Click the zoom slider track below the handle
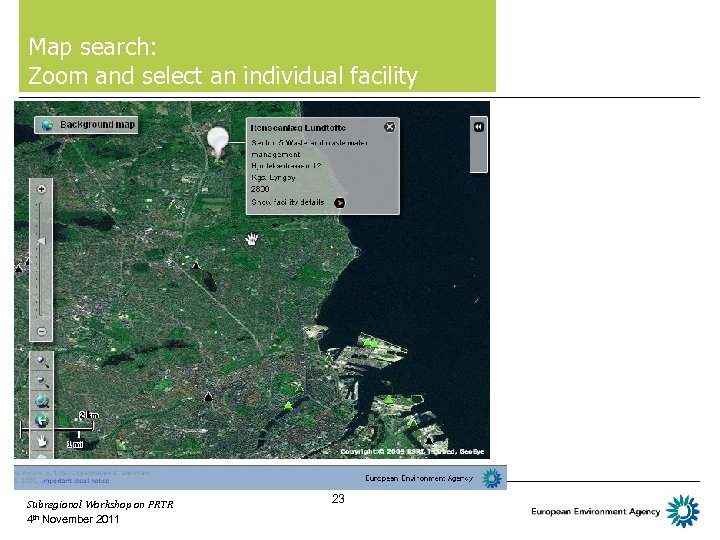Image resolution: width=720 pixels, height=540 pixels. 41,280
